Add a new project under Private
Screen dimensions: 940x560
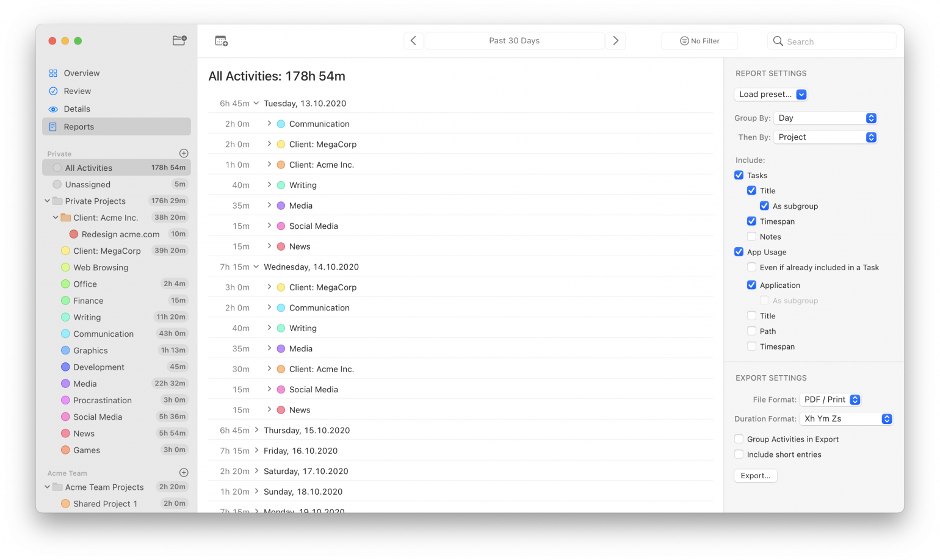coord(184,153)
